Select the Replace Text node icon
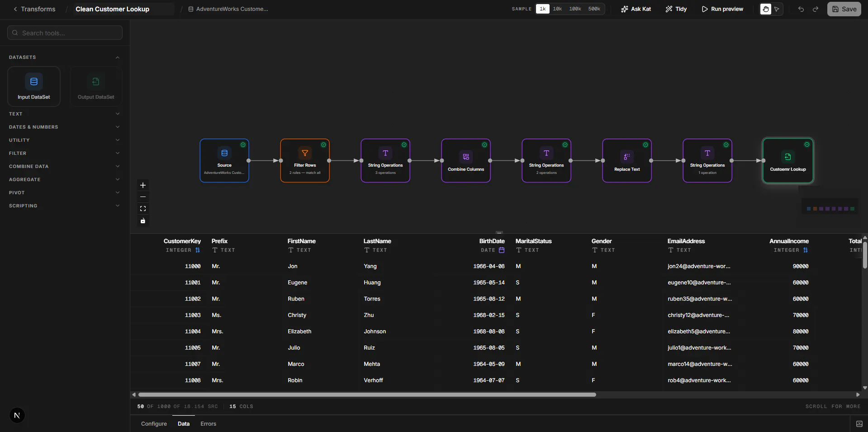This screenshot has width=868, height=432. tap(627, 157)
